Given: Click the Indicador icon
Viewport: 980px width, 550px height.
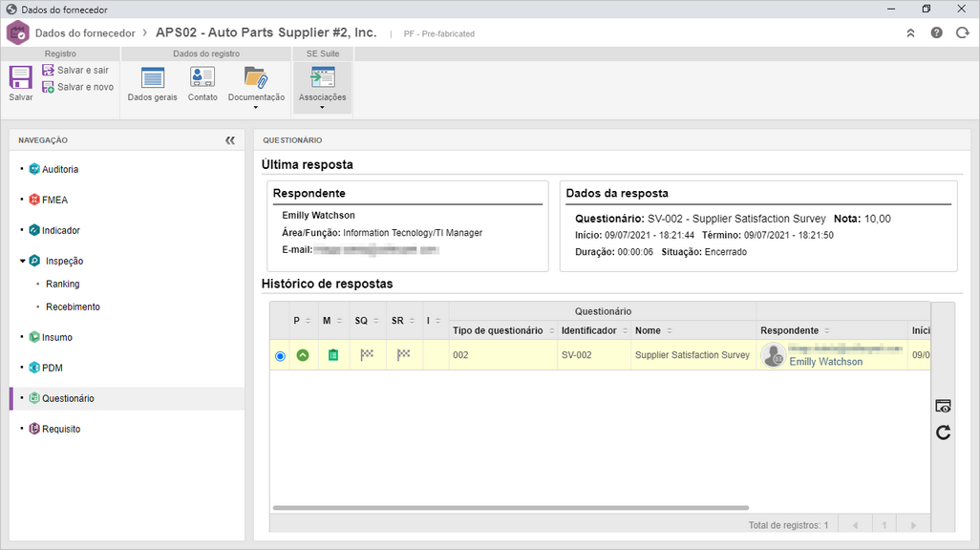Looking at the screenshot, I should [34, 230].
